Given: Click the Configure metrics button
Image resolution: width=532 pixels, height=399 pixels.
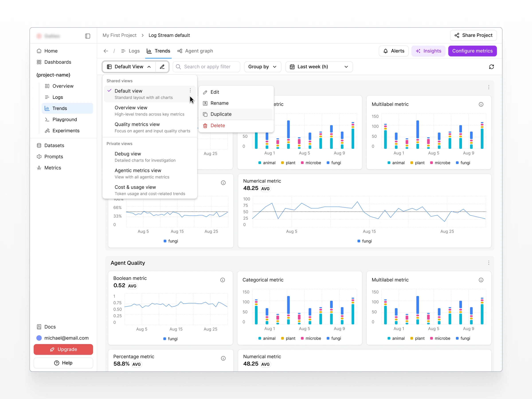Looking at the screenshot, I should [x=472, y=51].
